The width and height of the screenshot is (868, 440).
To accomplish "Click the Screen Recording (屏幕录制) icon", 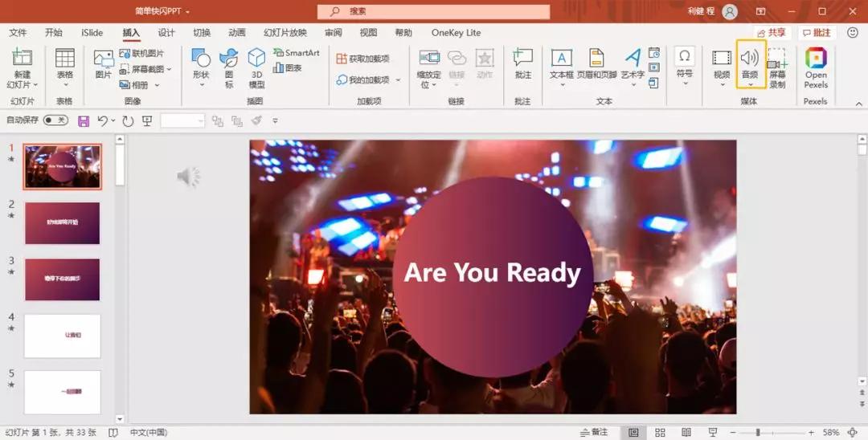I will pyautogui.click(x=777, y=67).
